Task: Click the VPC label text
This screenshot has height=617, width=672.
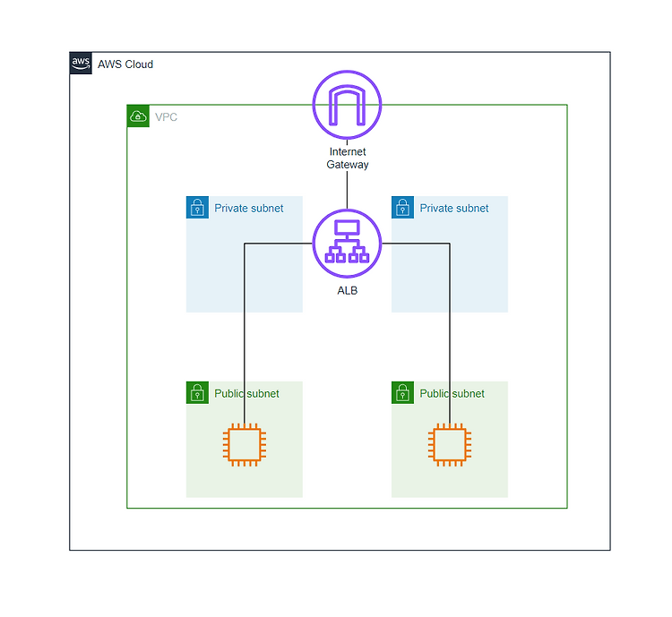Action: tap(166, 117)
